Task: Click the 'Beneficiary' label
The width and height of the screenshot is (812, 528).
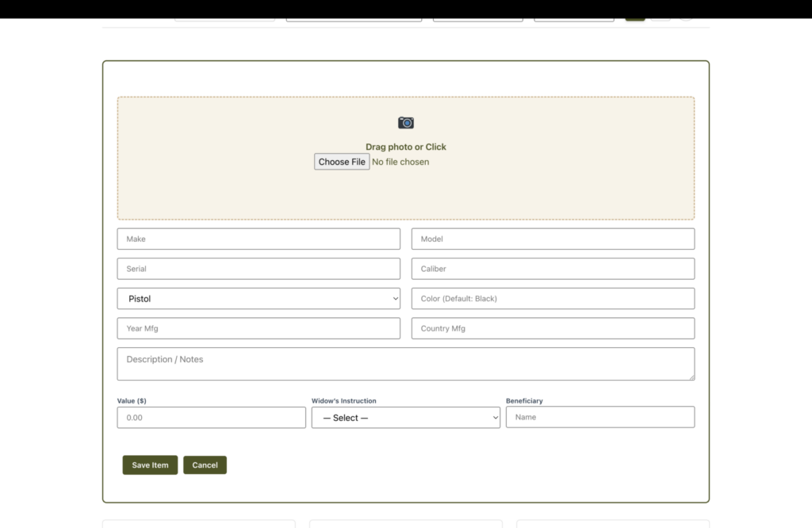Action: coord(524,400)
